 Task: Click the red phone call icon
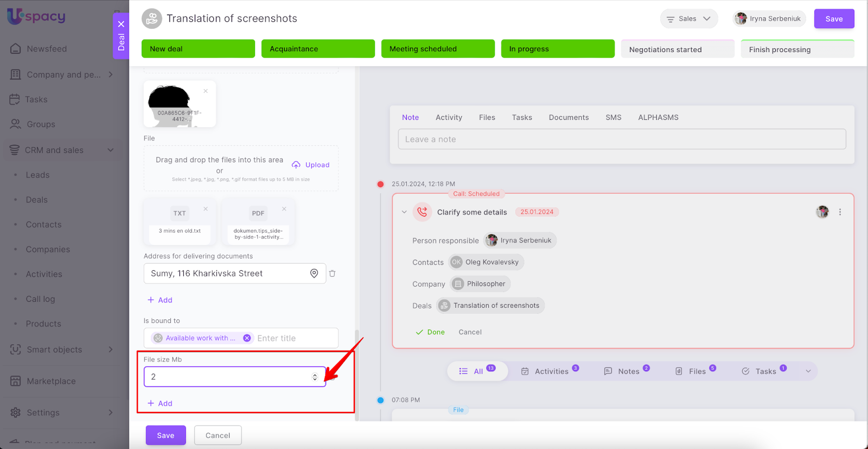click(422, 212)
